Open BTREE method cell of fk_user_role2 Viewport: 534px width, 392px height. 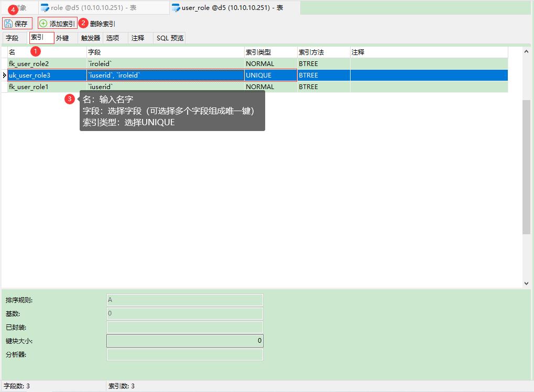pos(323,64)
